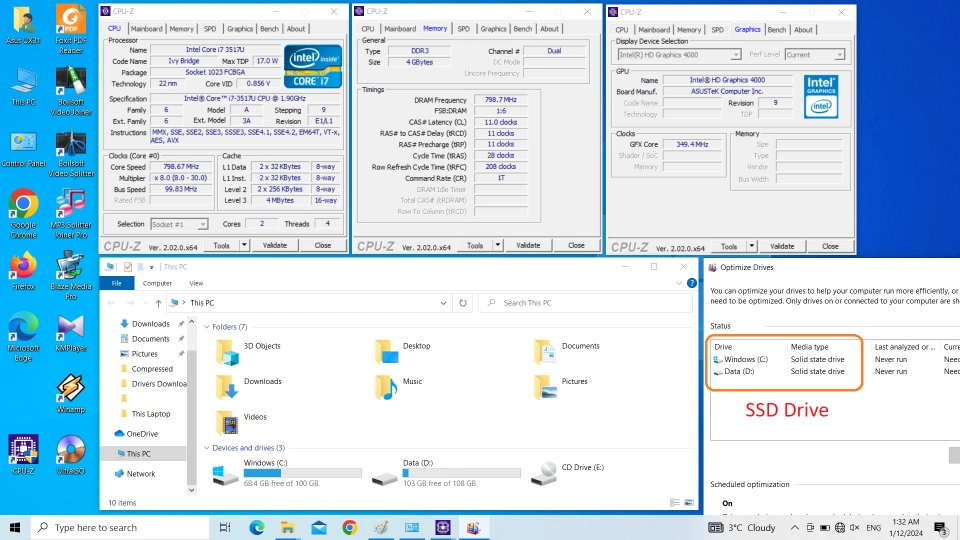Select the This PC desktop icon
Screen dimensions: 960x540
click(23, 87)
